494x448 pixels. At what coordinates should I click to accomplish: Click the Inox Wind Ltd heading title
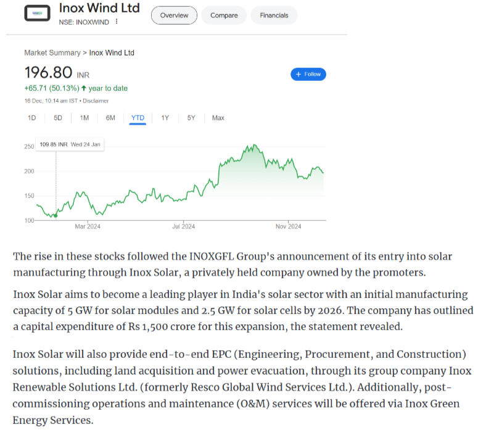(99, 8)
